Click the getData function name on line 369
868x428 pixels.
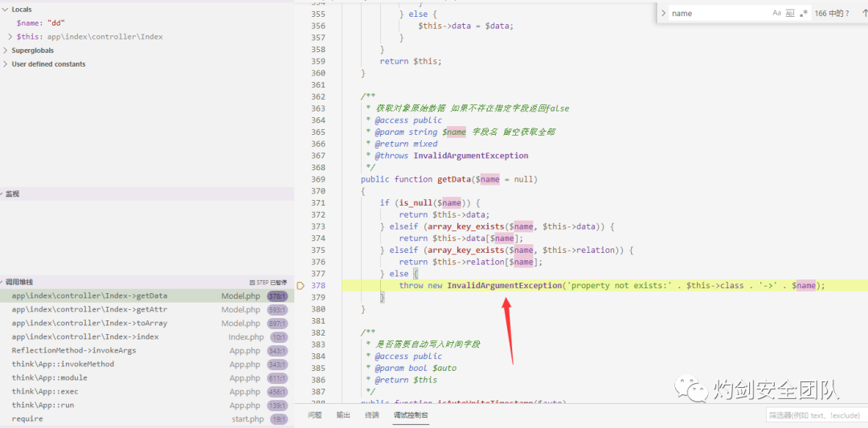[456, 179]
